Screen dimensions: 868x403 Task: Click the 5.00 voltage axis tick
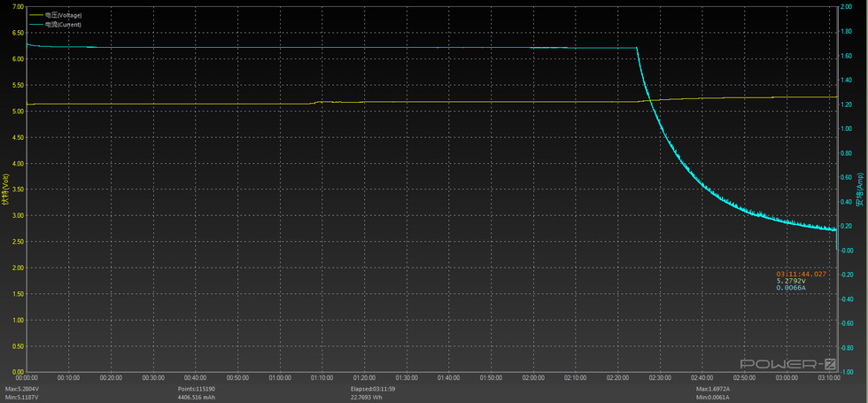(x=18, y=112)
